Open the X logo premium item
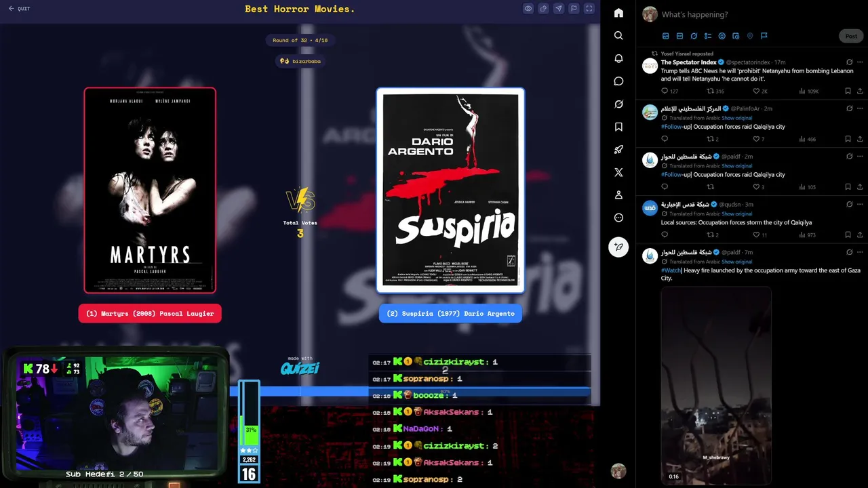Screen dimensions: 868x488 point(618,172)
